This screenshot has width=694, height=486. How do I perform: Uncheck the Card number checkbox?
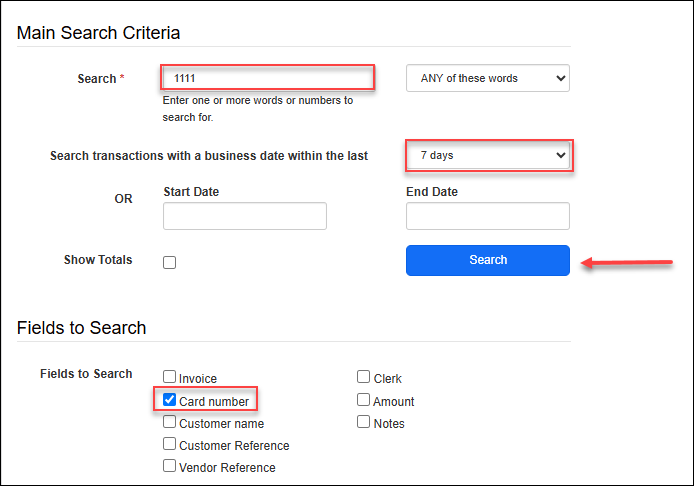[x=170, y=402]
